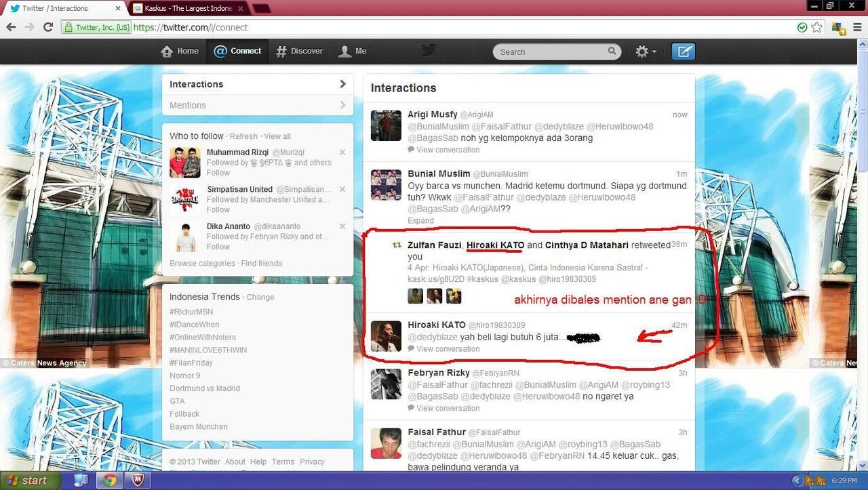Image resolution: width=868 pixels, height=490 pixels.
Task: Click the About footer link
Action: pyautogui.click(x=235, y=462)
